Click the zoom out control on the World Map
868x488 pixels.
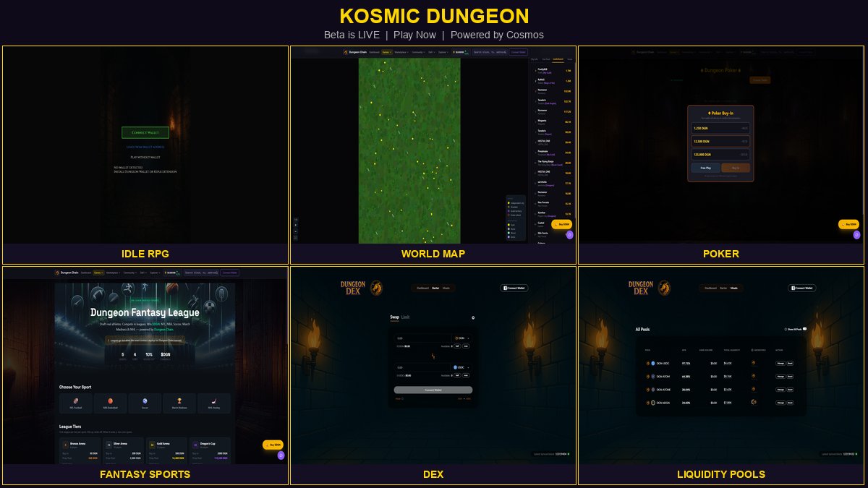[x=296, y=231]
